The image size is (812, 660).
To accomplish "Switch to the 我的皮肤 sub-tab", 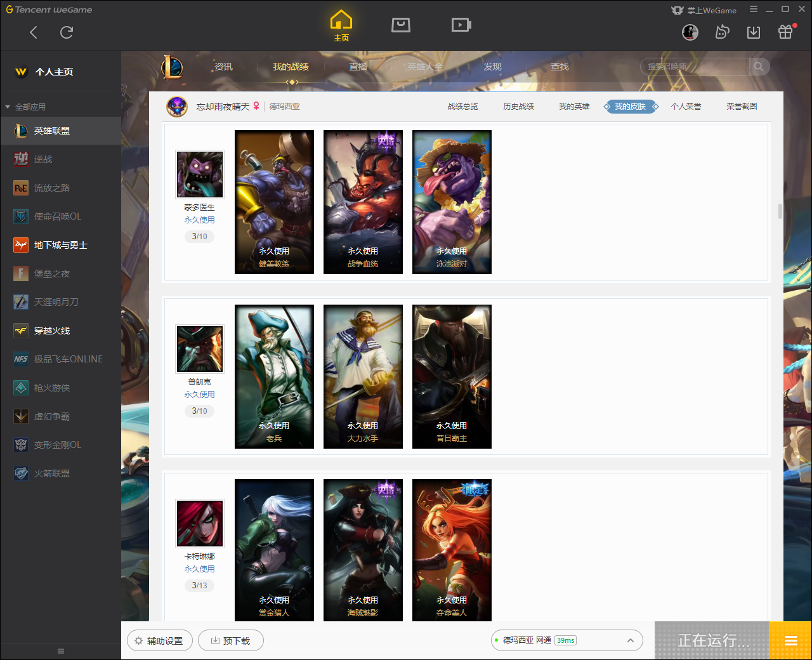I will tap(631, 107).
